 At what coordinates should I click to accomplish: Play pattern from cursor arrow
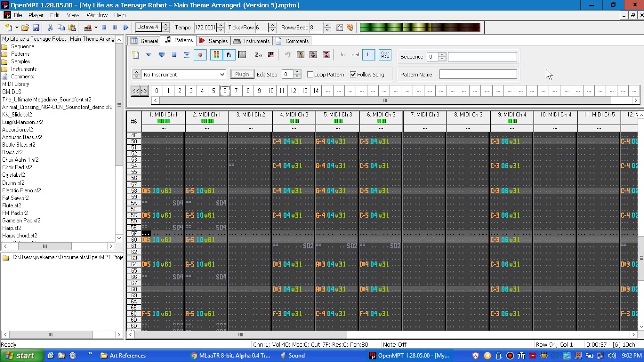point(149,55)
